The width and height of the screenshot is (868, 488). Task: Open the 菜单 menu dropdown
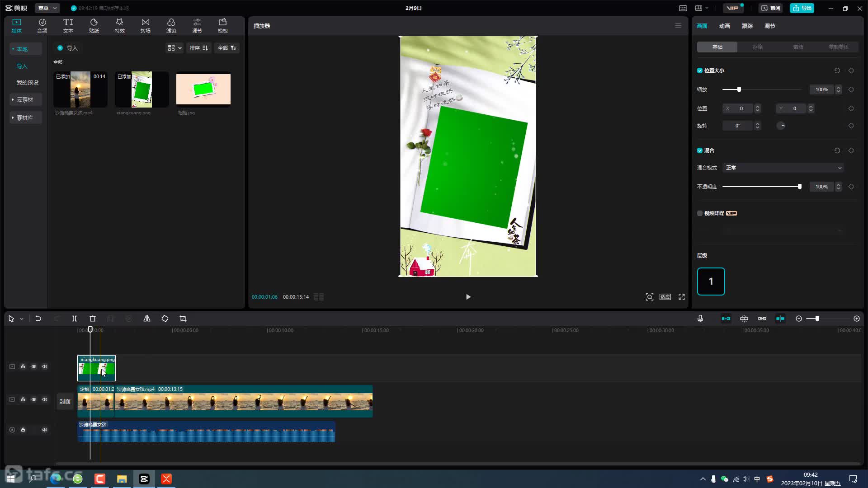tap(47, 8)
